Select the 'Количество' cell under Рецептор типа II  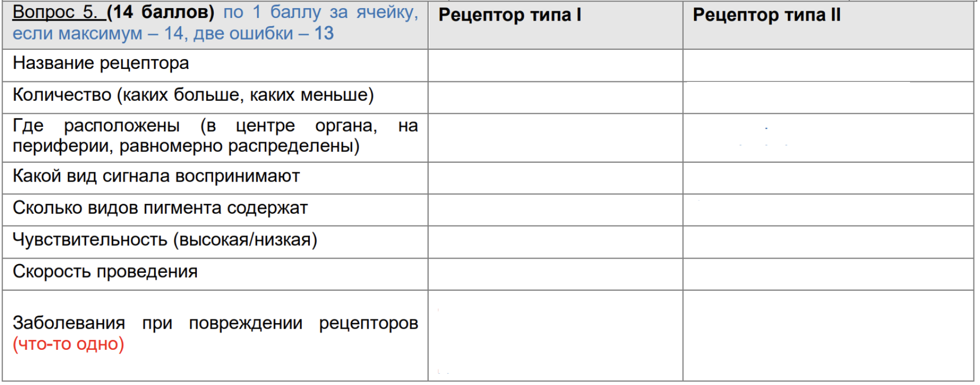click(x=828, y=98)
